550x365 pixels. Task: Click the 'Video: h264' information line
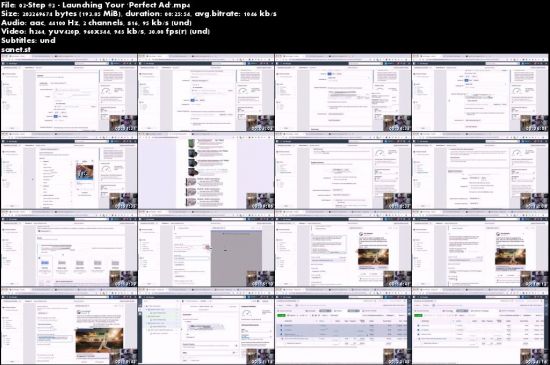click(x=105, y=31)
